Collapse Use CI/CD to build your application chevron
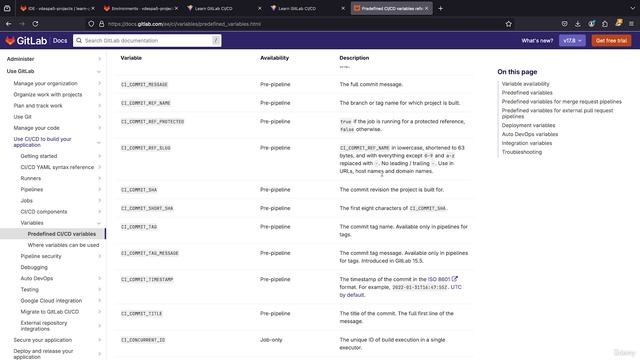The height and width of the screenshot is (360, 640). tap(99, 142)
